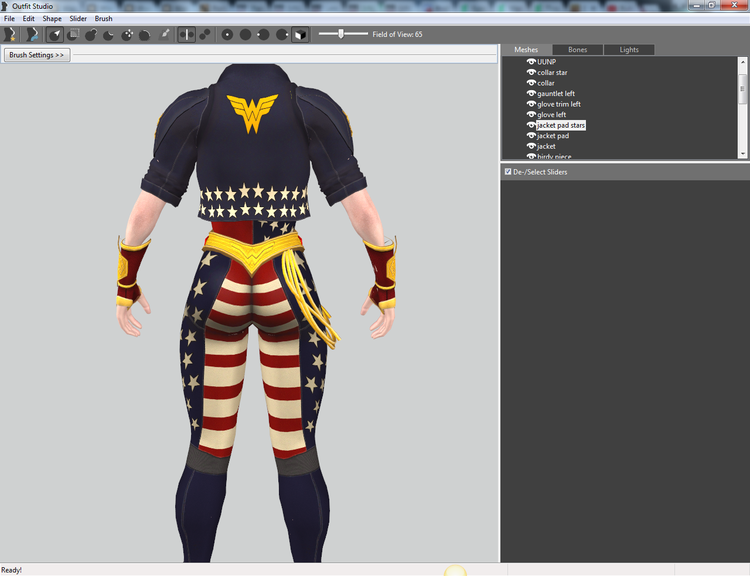Screen dimensions: 750x576
Task: Toggle perspective view cube
Action: (300, 34)
